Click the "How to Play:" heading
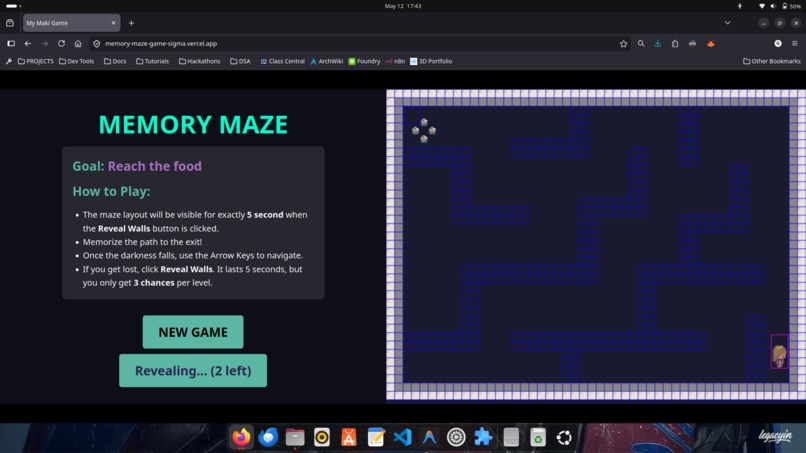 click(111, 191)
